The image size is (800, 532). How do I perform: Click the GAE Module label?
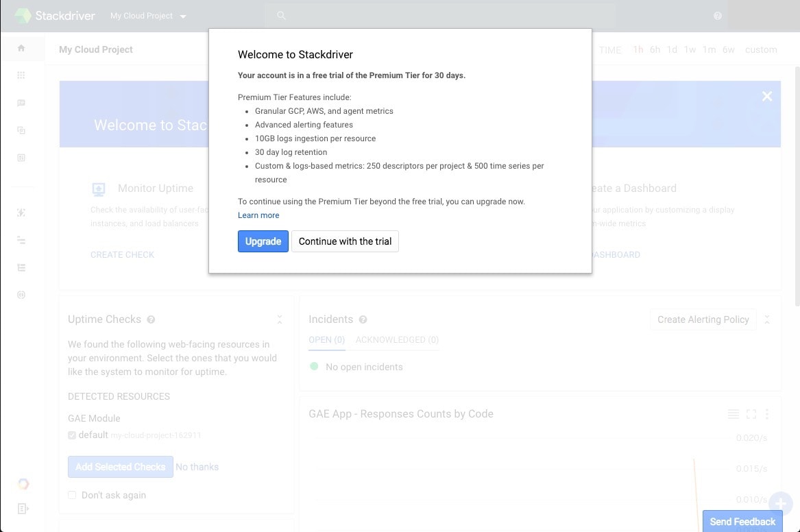[94, 419]
